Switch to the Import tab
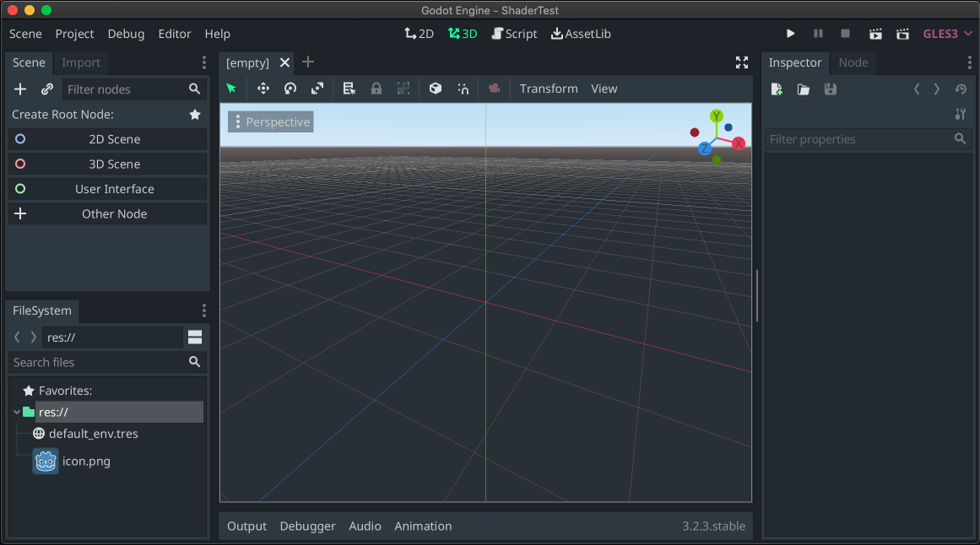The image size is (980, 545). pos(81,62)
